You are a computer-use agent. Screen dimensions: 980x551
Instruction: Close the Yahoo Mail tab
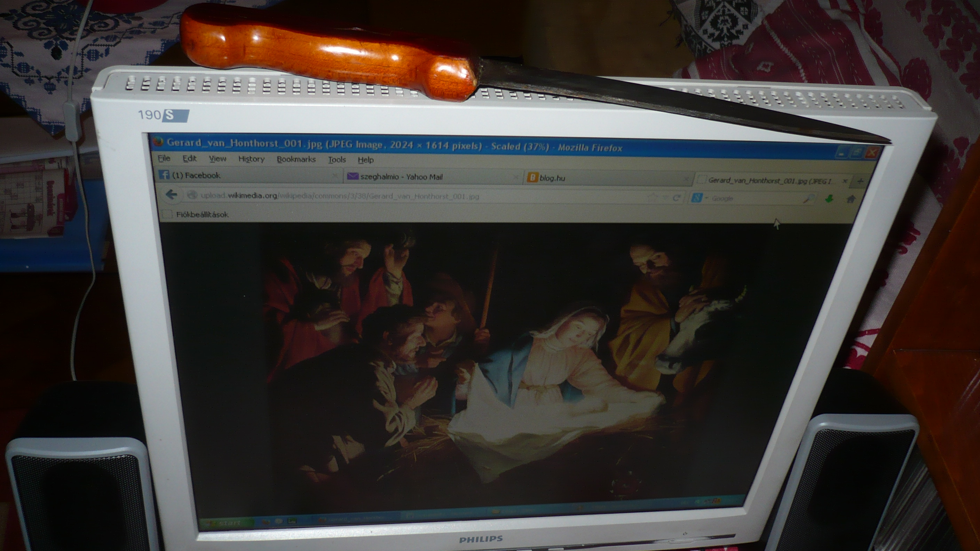516,177
